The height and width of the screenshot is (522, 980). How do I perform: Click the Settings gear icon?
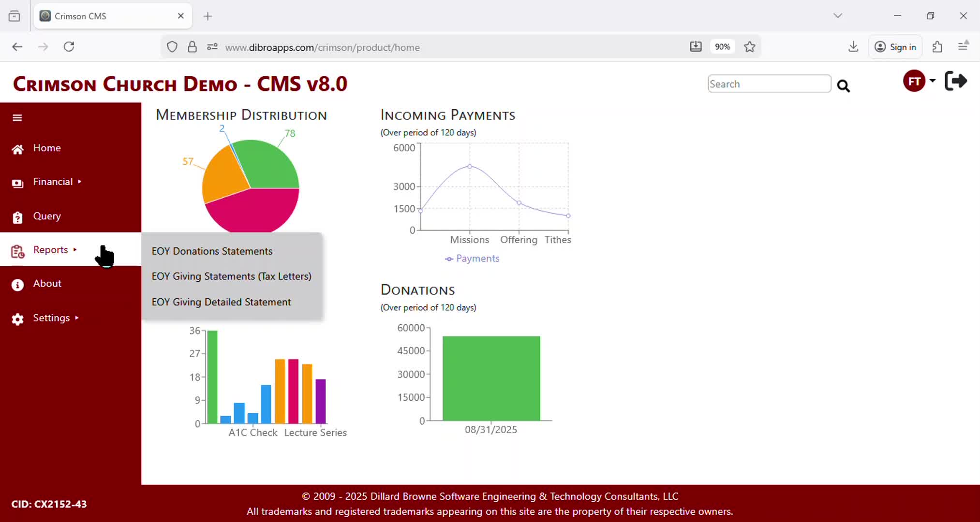tap(17, 319)
